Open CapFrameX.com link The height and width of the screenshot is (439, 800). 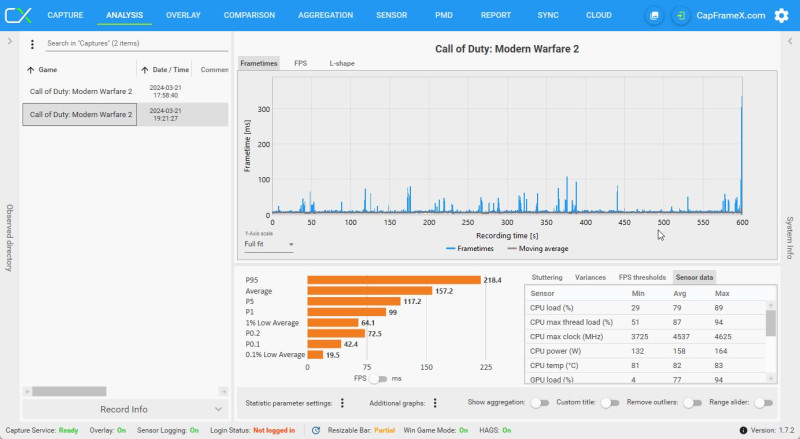point(731,15)
